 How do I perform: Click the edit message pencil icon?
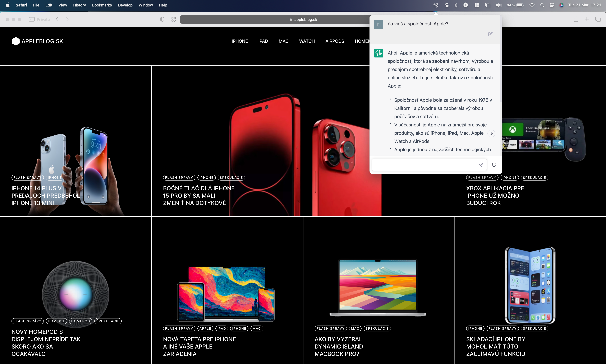[x=490, y=34]
